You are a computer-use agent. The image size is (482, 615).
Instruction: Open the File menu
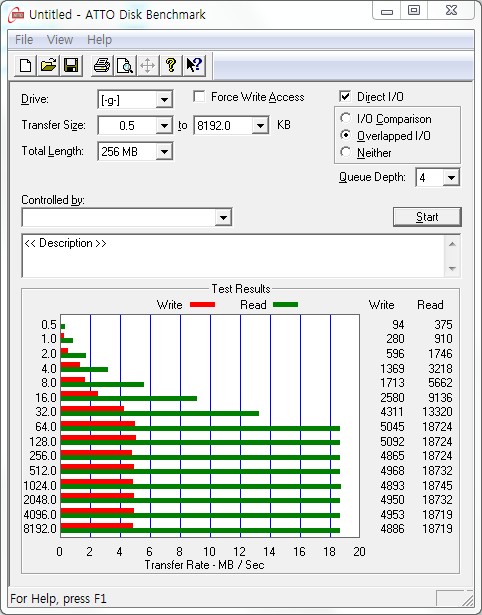(x=24, y=40)
